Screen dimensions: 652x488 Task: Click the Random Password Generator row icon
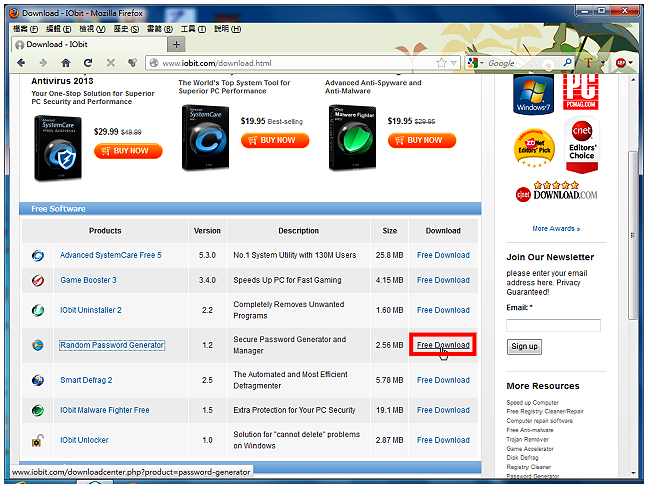pyautogui.click(x=38, y=345)
